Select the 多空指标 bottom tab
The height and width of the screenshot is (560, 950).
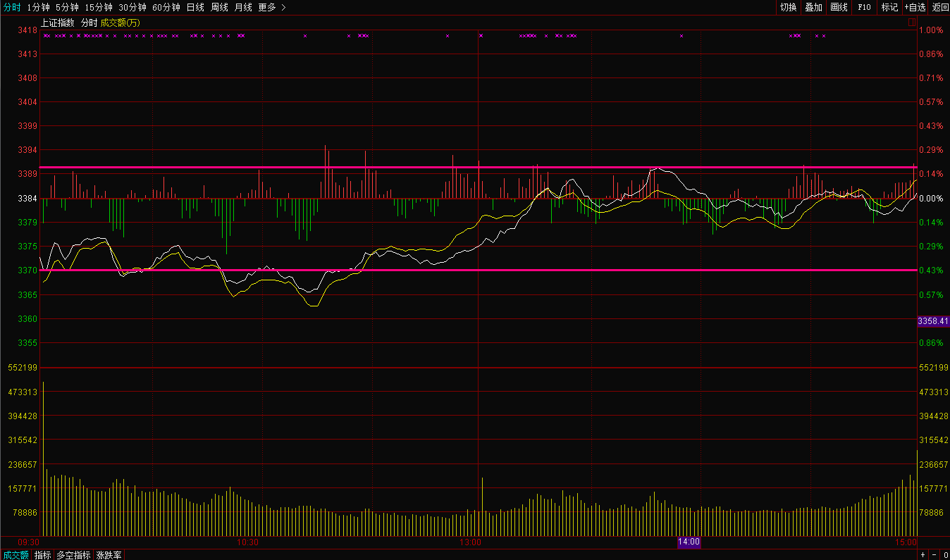point(74,555)
